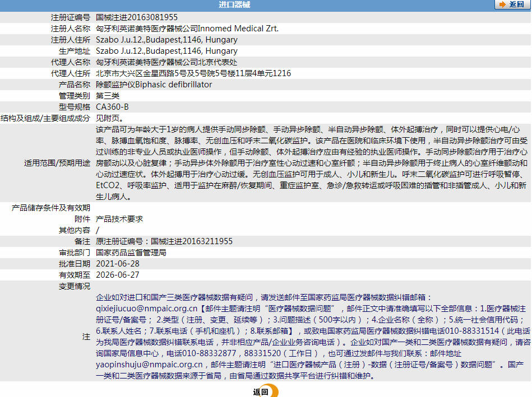The image size is (532, 397).
Task: Select model specification CA360-B
Action: 112,107
